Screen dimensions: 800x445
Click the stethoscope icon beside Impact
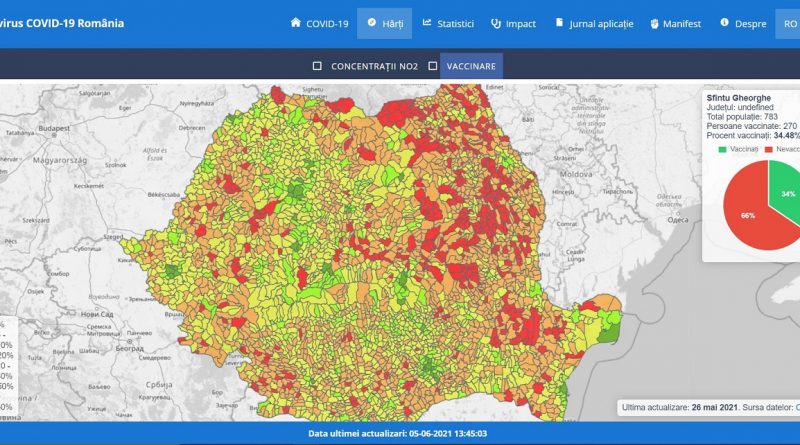click(x=495, y=23)
